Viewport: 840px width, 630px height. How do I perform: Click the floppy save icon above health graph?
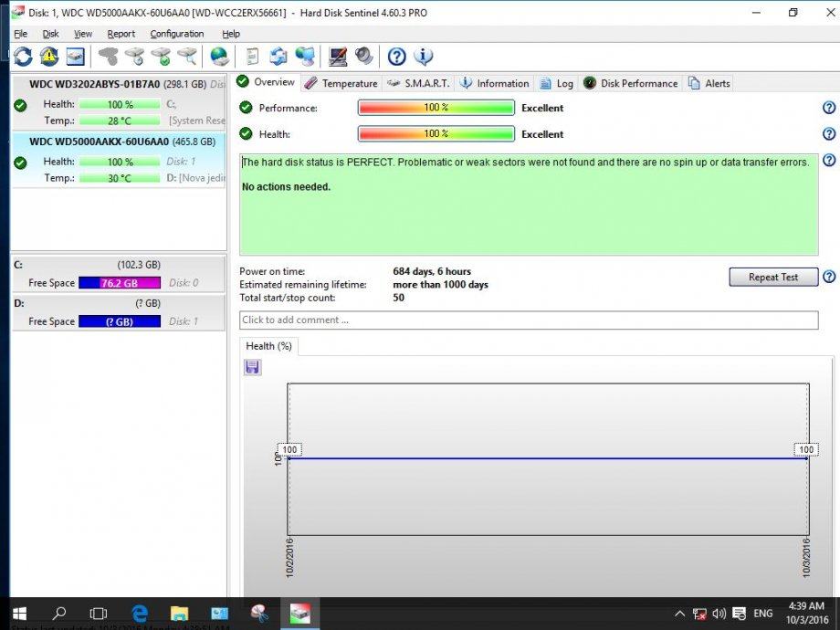tap(252, 367)
